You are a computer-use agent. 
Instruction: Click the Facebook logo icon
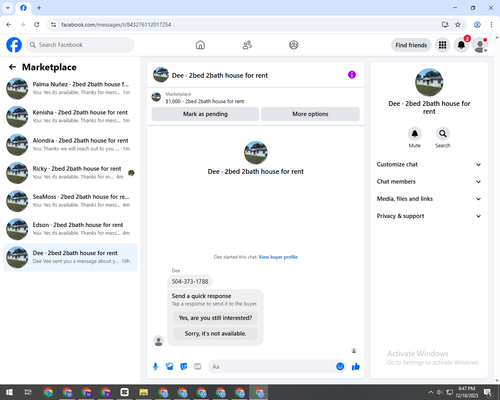14,45
